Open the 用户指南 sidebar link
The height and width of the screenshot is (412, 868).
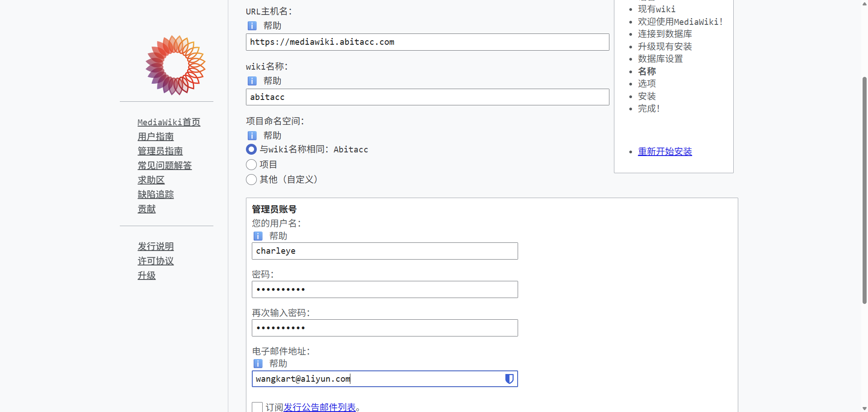pos(156,137)
